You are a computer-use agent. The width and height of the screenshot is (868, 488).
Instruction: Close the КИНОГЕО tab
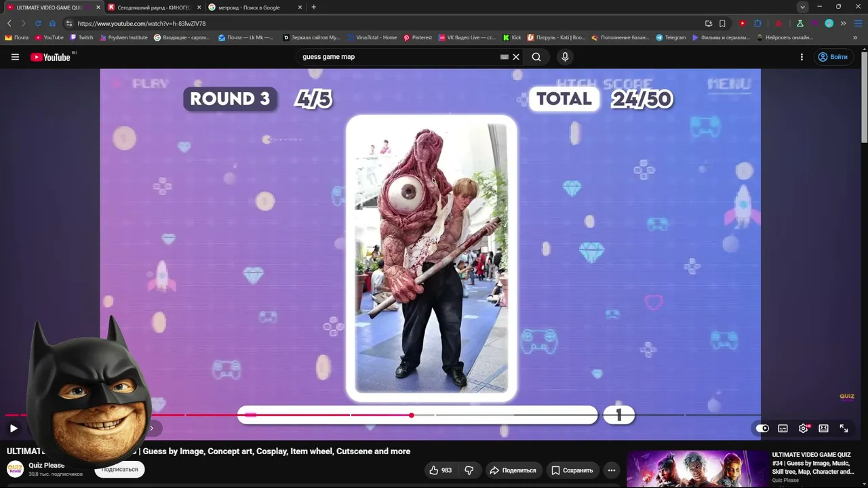(x=199, y=7)
